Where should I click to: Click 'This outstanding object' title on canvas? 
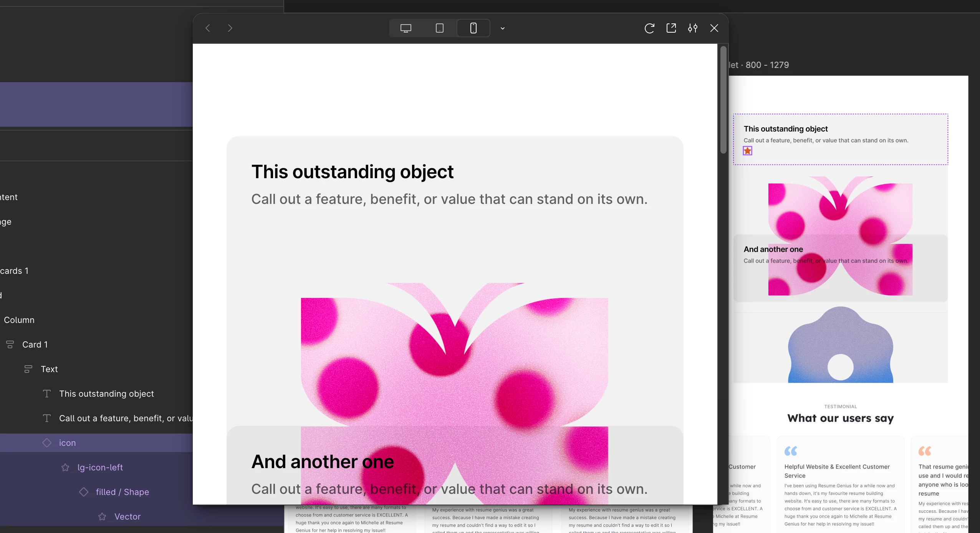pyautogui.click(x=786, y=129)
